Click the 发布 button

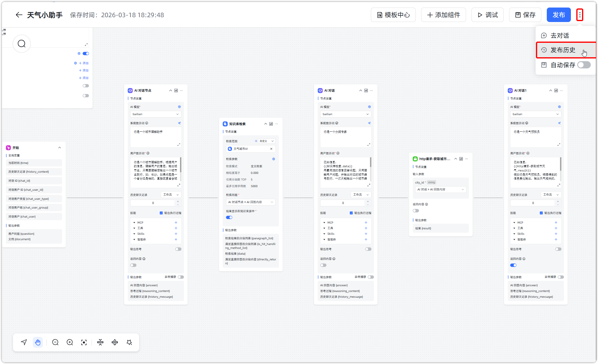[x=559, y=15]
